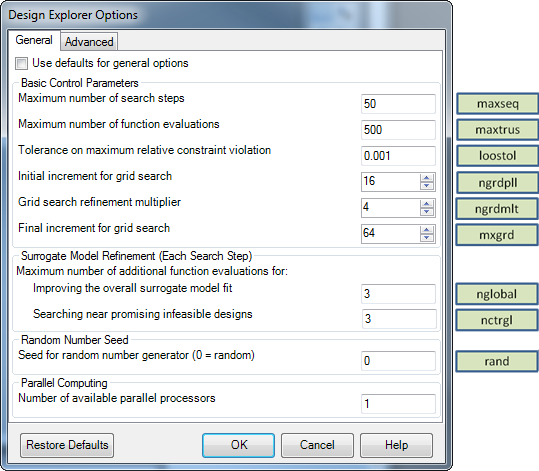Click the constraint violation tolerance field

[398, 156]
